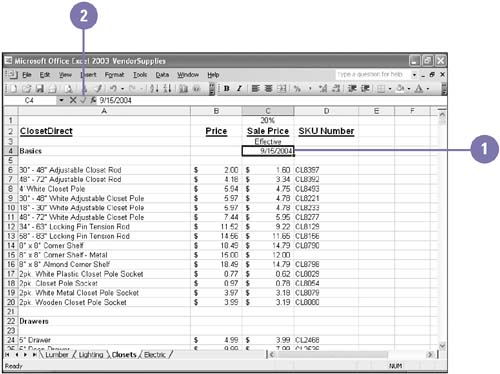
Task: Open the Fill Color dropdown arrow
Action: click(x=409, y=89)
